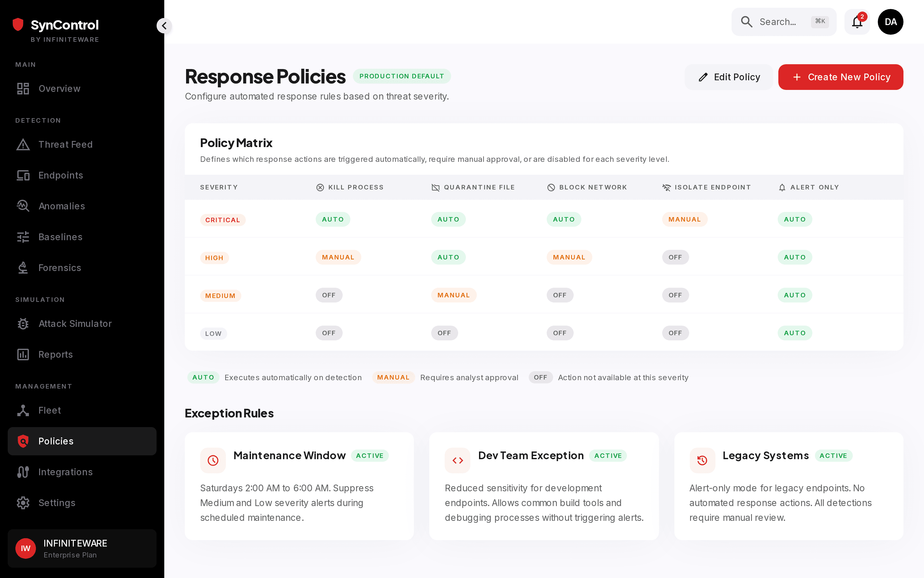Click the Settings gear icon
This screenshot has width=924, height=578.
click(23, 503)
